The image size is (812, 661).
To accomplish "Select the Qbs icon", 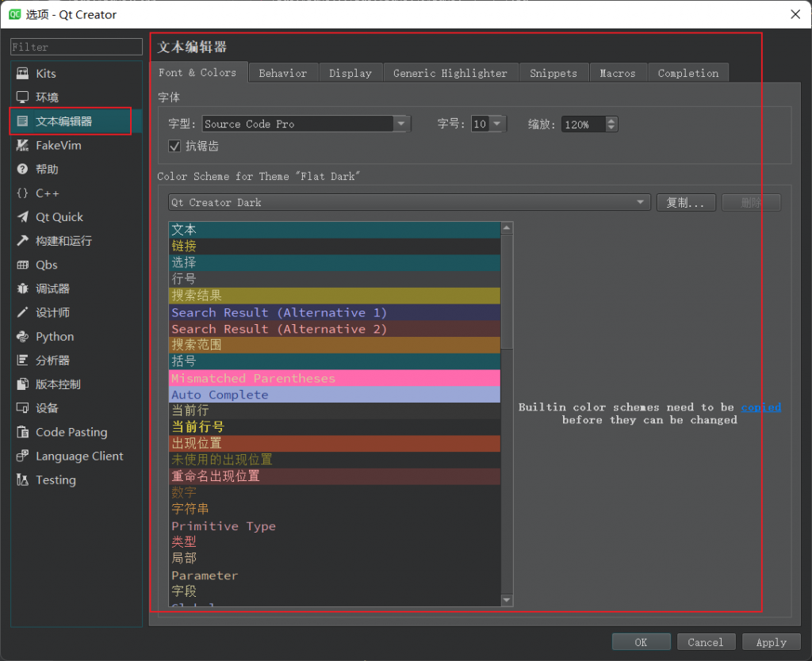I will click(x=22, y=265).
